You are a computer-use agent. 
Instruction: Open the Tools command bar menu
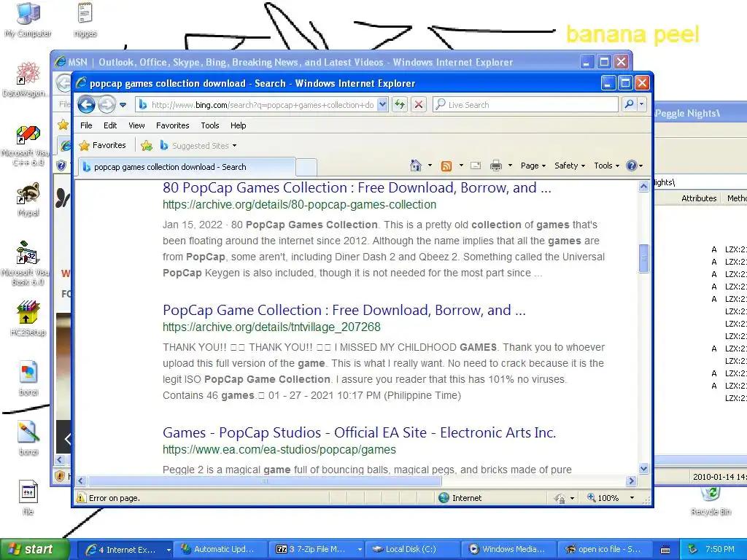(x=606, y=166)
